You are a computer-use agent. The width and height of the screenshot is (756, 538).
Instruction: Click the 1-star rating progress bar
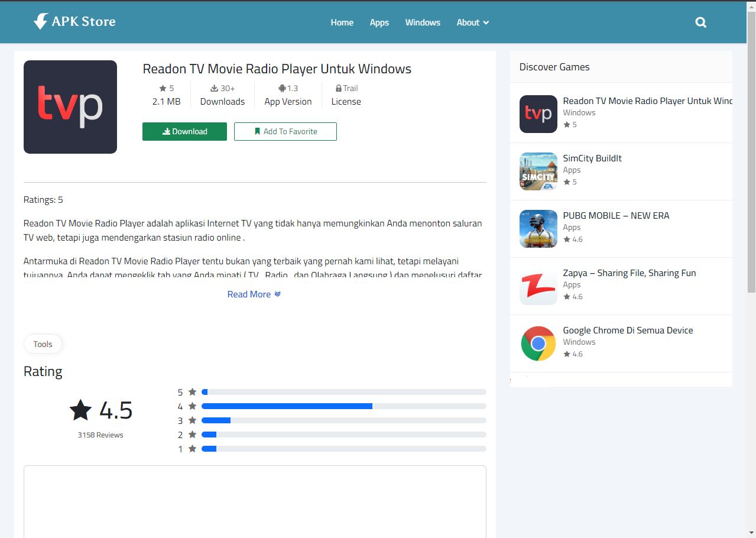point(344,449)
